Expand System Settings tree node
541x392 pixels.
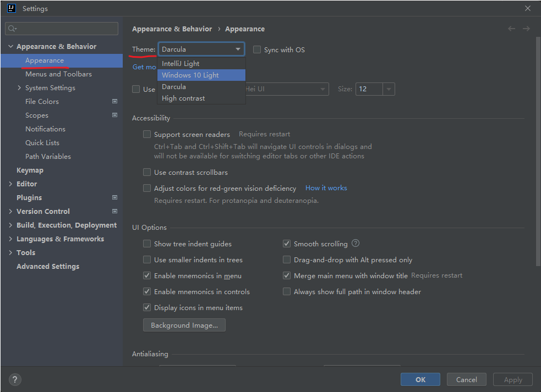tap(19, 87)
